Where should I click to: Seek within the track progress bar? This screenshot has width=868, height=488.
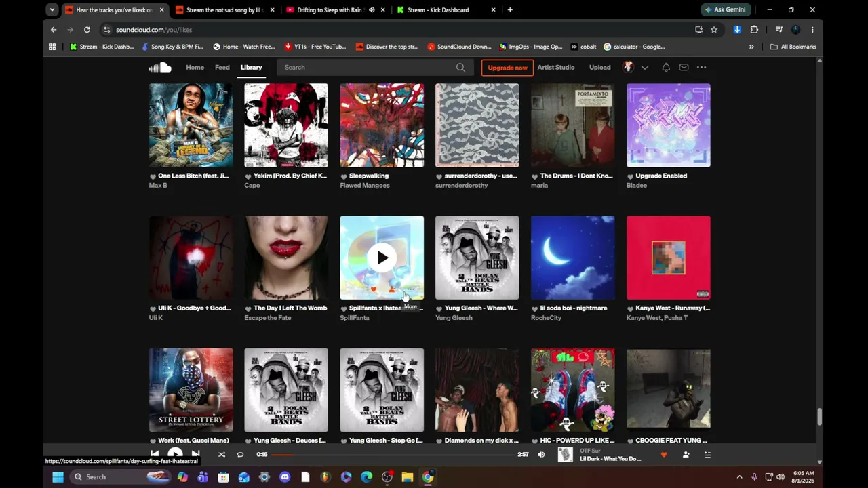394,455
